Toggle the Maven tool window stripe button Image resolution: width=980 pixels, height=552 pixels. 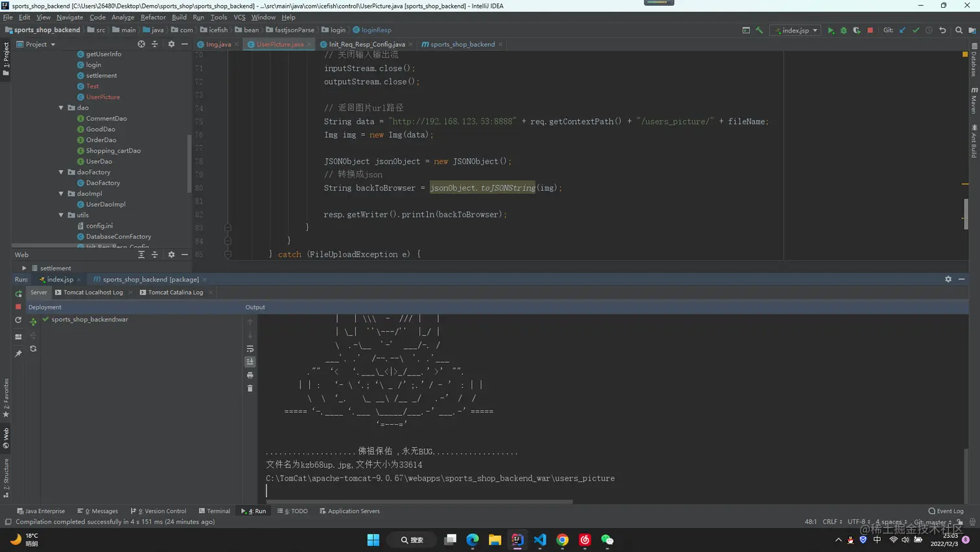[974, 100]
